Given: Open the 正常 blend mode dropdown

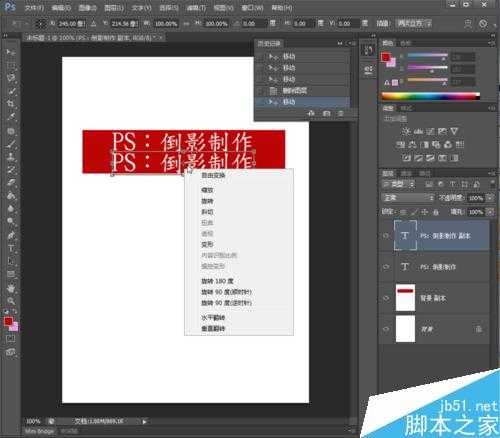Looking at the screenshot, I should [409, 198].
